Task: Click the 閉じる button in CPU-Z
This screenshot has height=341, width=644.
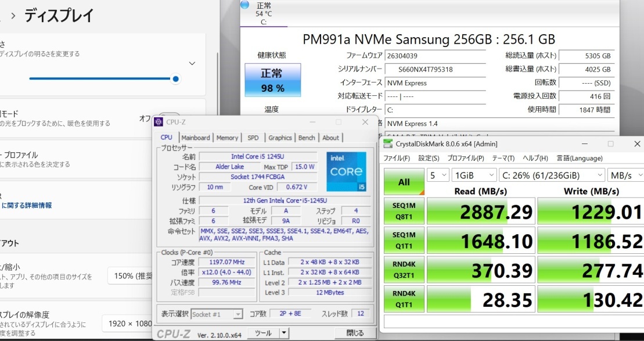Action: (355, 333)
